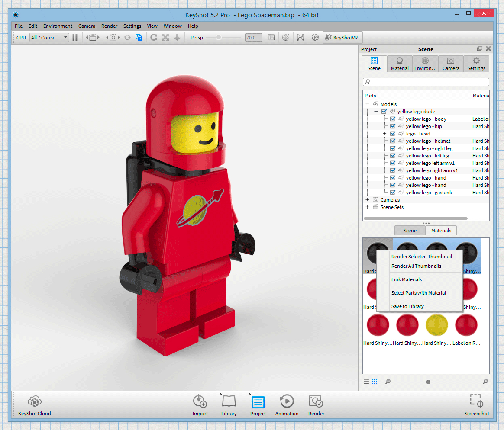Click the zoom-out thumbnail magnifier icon

(x=388, y=382)
